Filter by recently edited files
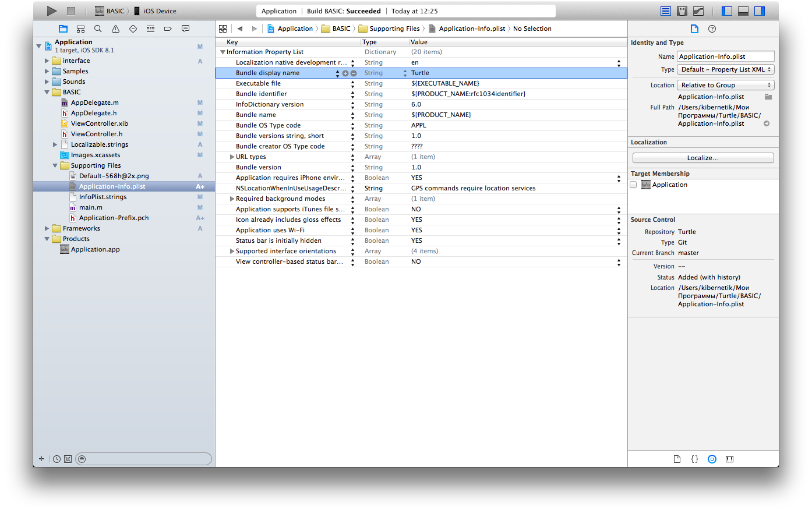This screenshot has width=812, height=513. (57, 459)
